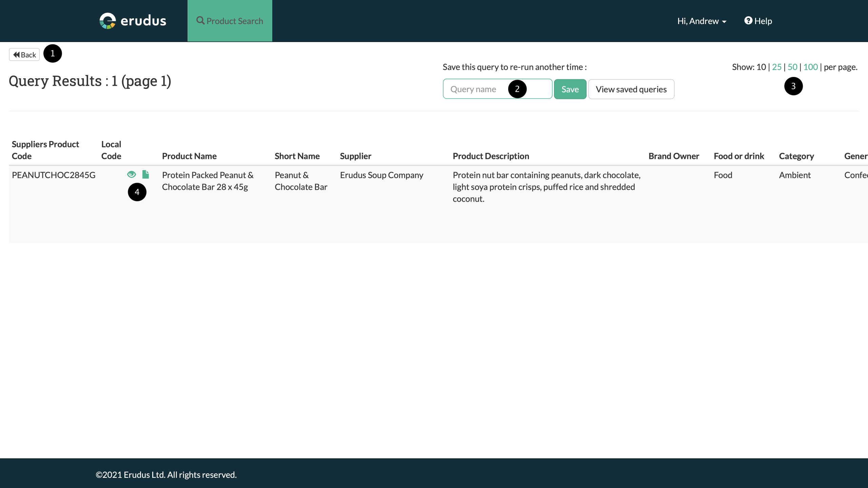
Task: Click the Product Name column header
Action: click(x=189, y=156)
